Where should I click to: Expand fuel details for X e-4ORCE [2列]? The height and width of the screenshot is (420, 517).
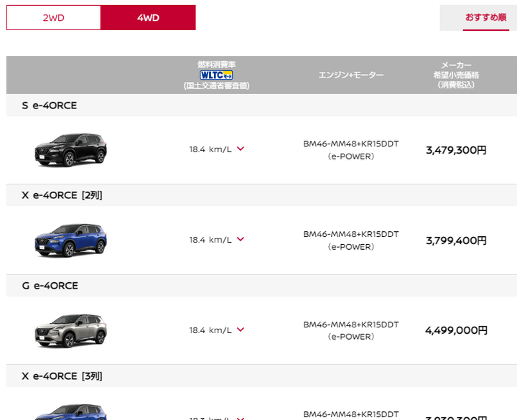pyautogui.click(x=241, y=239)
